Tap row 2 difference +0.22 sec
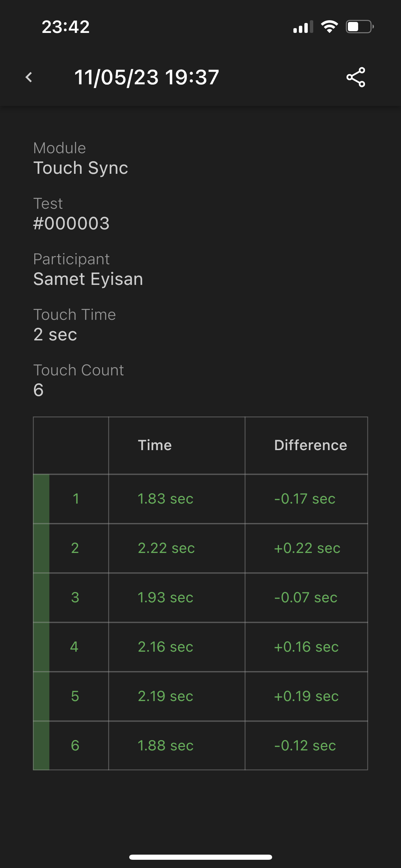The image size is (401, 868). click(307, 548)
